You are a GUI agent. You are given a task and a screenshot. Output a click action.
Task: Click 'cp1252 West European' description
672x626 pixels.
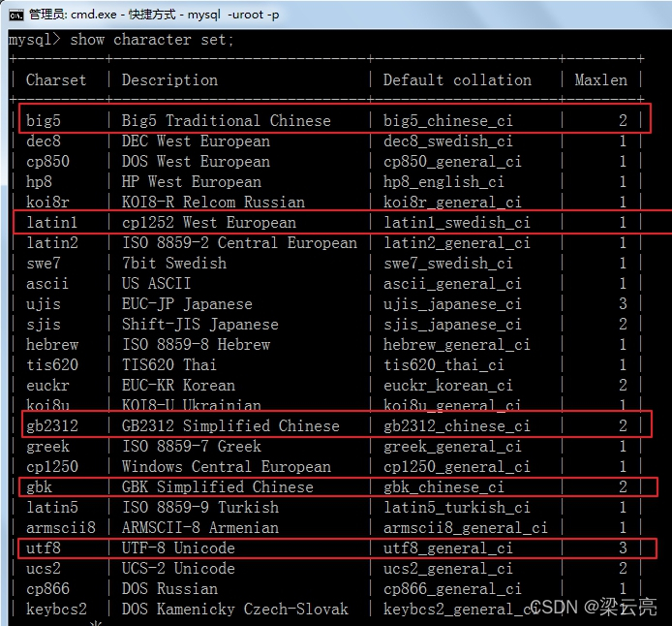pos(209,223)
